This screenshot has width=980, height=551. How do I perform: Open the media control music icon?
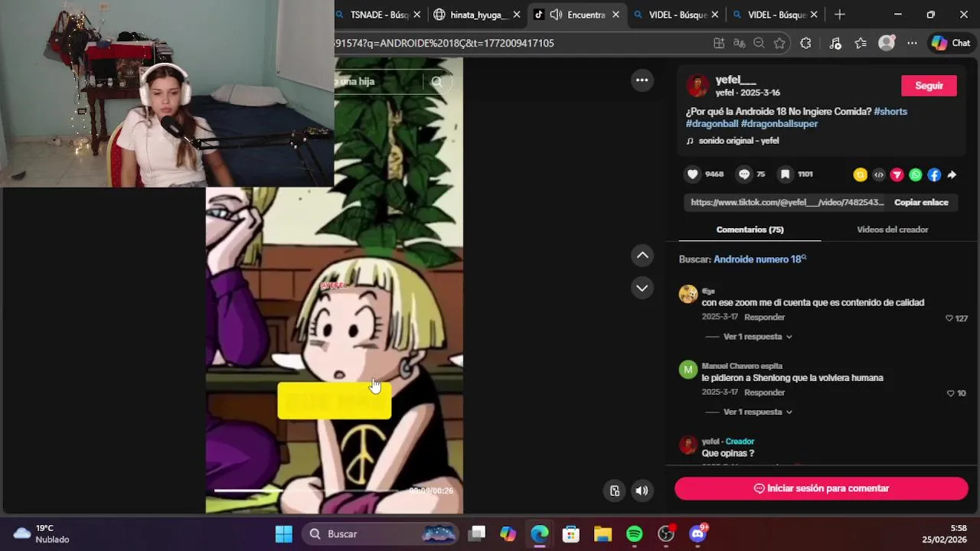point(835,44)
